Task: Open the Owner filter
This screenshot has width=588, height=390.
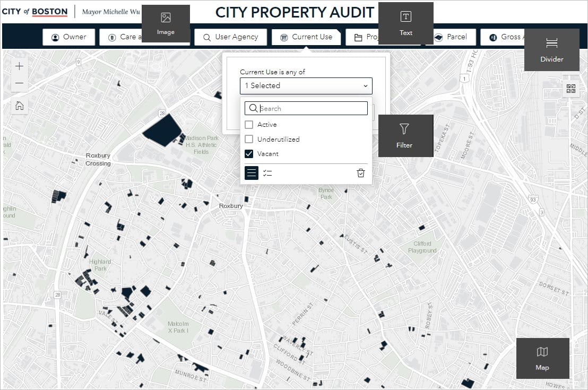Action: pos(68,37)
